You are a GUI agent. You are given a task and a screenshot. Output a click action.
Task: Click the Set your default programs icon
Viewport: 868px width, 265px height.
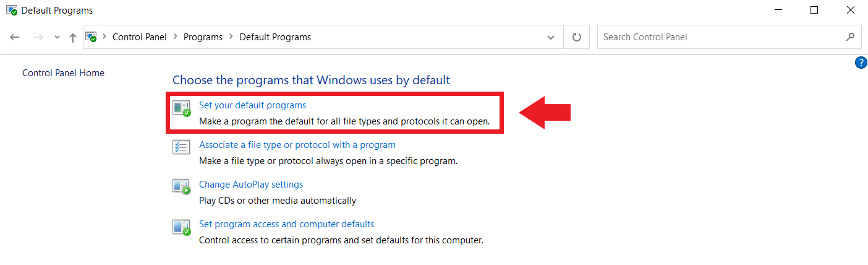181,108
